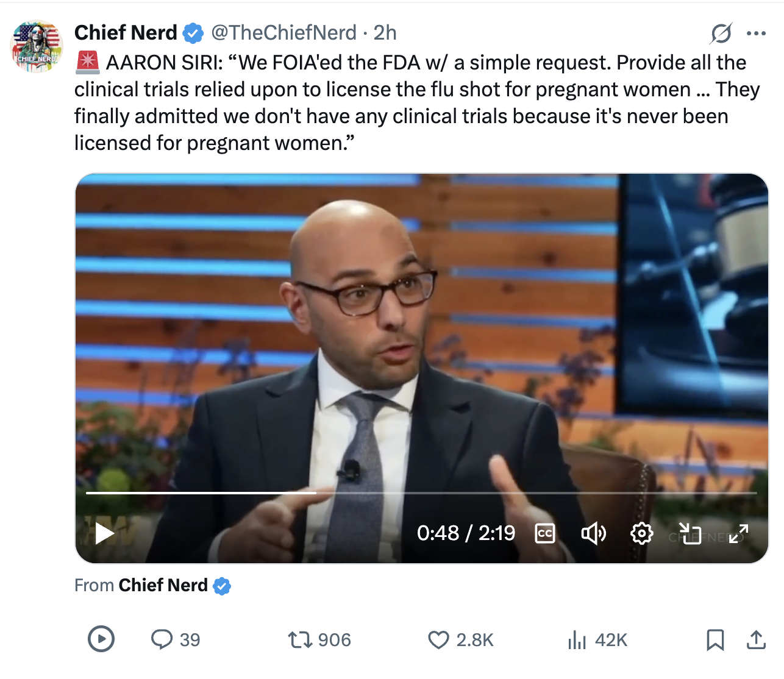This screenshot has height=679, width=784.
Task: Open video playback settings gear
Action: click(x=641, y=533)
